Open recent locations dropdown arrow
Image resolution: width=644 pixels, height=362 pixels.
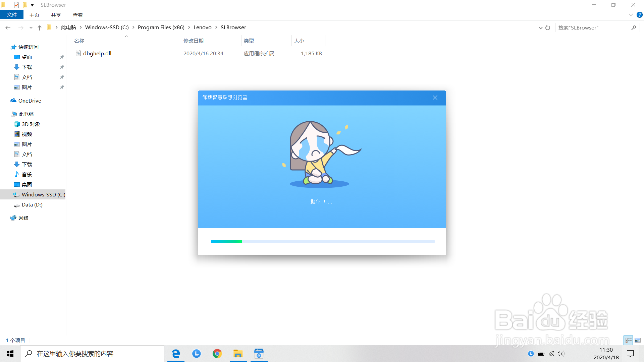31,28
